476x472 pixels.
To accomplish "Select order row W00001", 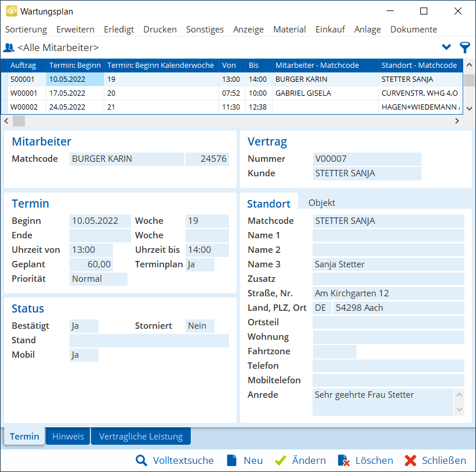I will pos(23,93).
